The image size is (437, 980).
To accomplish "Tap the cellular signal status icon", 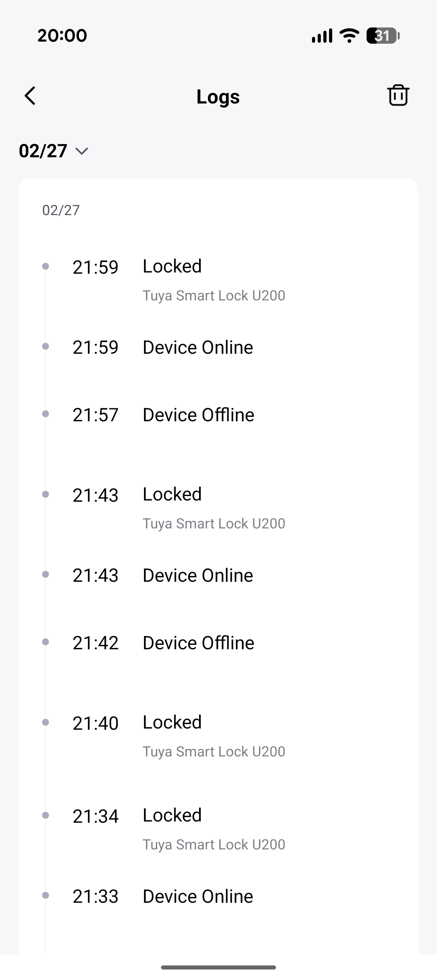I will click(322, 36).
